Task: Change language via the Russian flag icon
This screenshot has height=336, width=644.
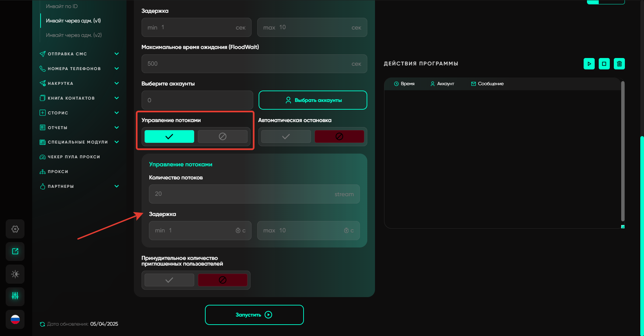Action: click(x=15, y=319)
